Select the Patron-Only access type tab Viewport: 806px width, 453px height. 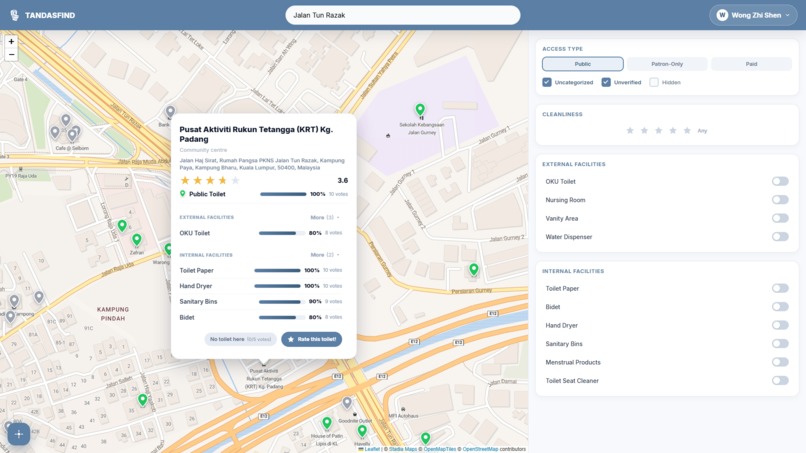[667, 64]
